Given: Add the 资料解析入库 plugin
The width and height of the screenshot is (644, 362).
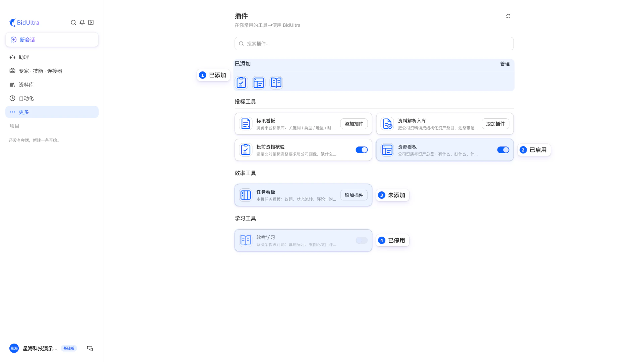Looking at the screenshot, I should [495, 124].
